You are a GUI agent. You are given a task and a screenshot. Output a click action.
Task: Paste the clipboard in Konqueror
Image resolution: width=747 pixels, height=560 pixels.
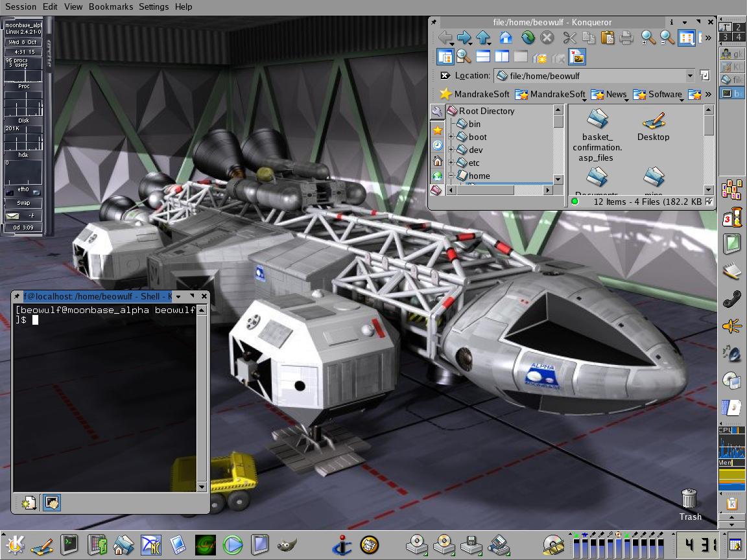[608, 38]
